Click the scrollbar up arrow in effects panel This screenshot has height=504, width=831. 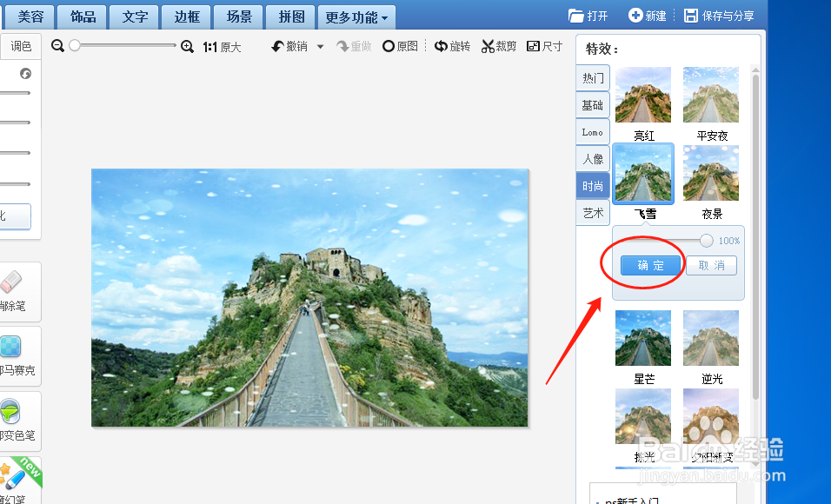pos(755,70)
